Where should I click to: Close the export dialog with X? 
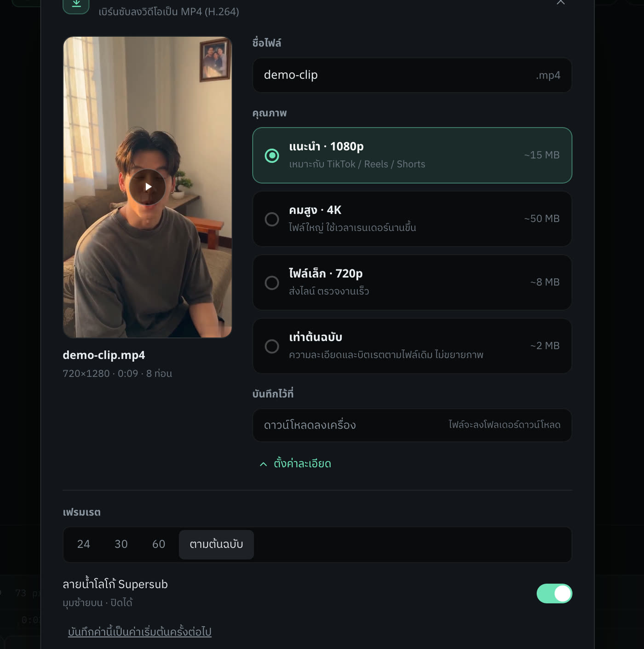click(560, 2)
